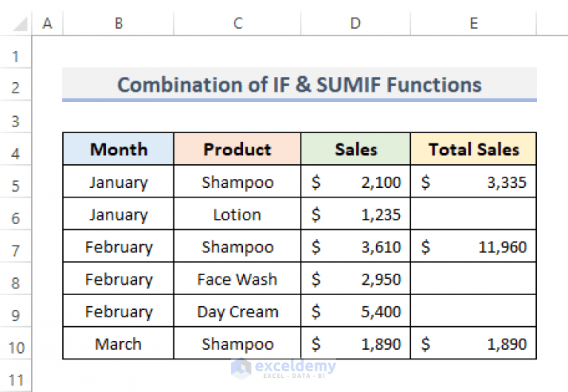This screenshot has width=568, height=392.
Task: Select 'Shampoo' in row 10
Action: (x=237, y=343)
